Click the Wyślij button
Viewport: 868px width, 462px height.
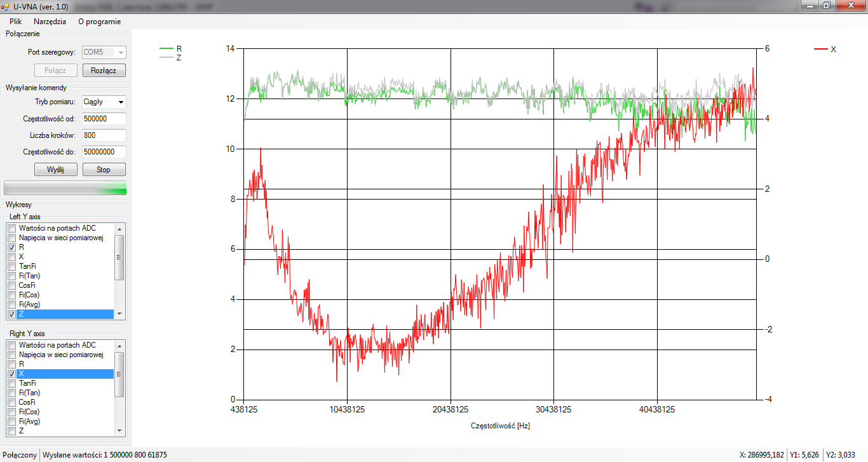[x=55, y=170]
